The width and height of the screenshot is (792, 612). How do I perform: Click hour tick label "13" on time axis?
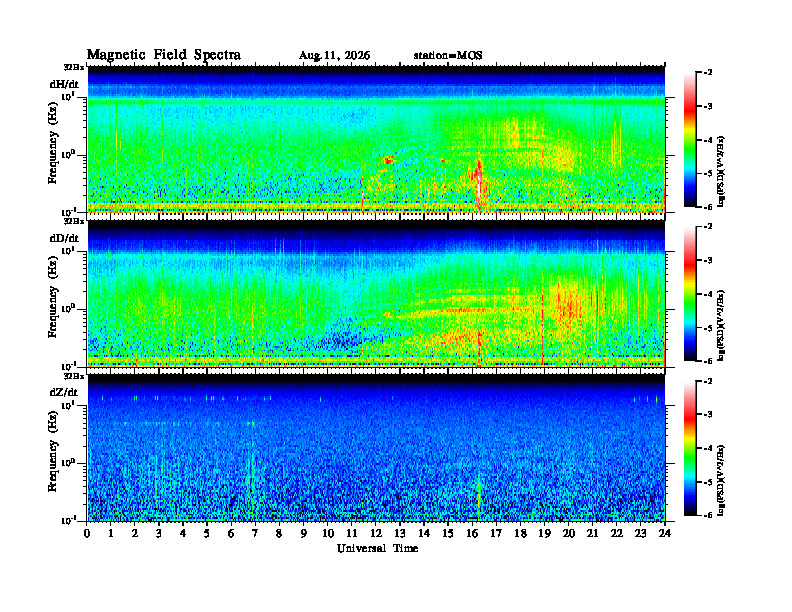click(x=400, y=534)
